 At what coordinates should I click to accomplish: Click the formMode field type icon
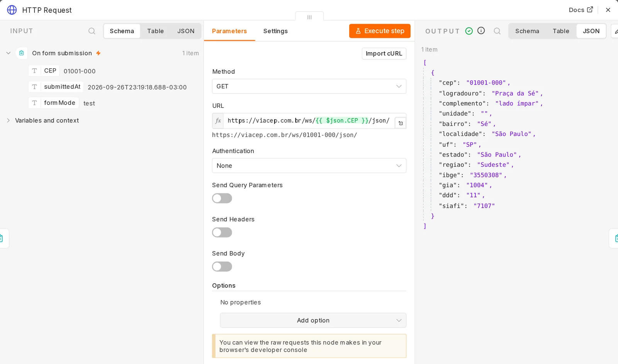34,103
